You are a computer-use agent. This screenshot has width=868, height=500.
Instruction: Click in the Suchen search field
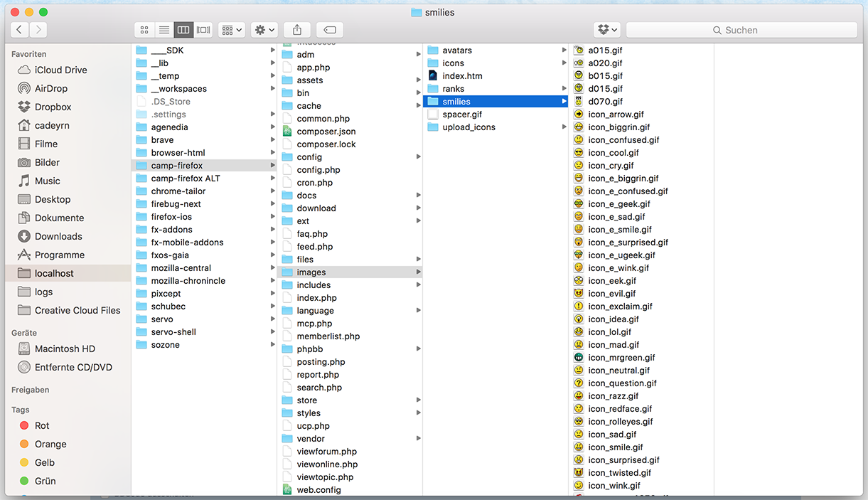[741, 30]
